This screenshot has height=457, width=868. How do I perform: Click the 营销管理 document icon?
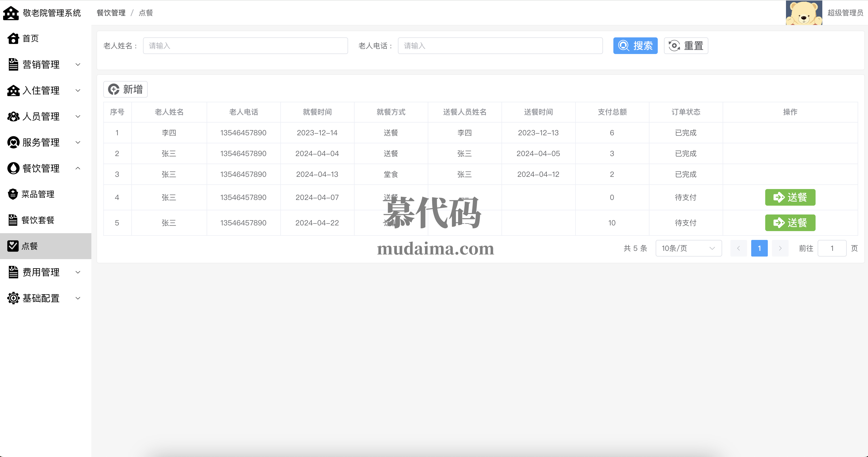pos(13,64)
